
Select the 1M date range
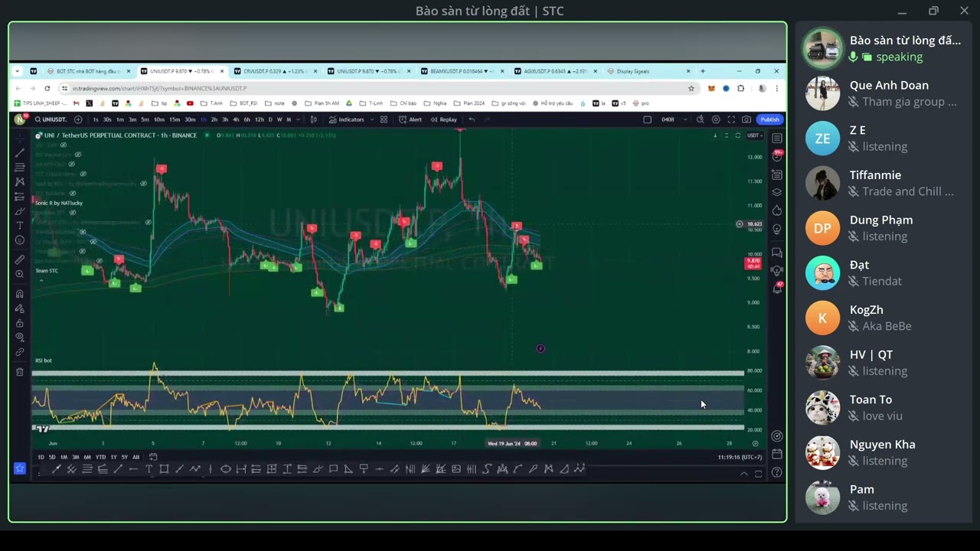[x=64, y=457]
